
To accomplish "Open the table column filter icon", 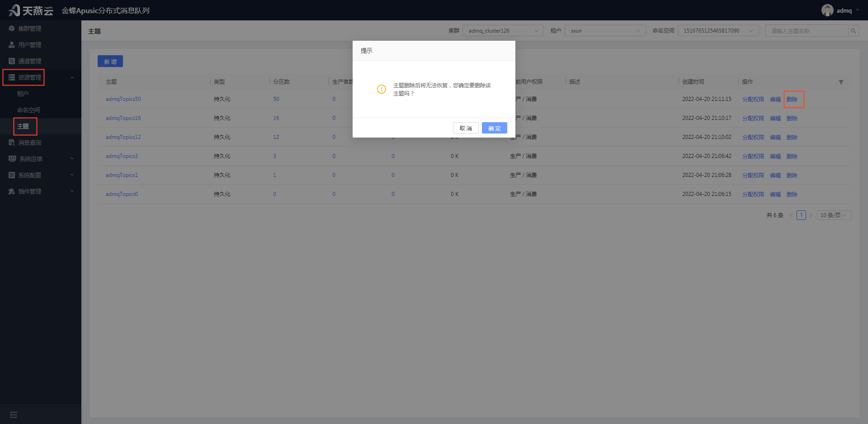I will pyautogui.click(x=841, y=82).
